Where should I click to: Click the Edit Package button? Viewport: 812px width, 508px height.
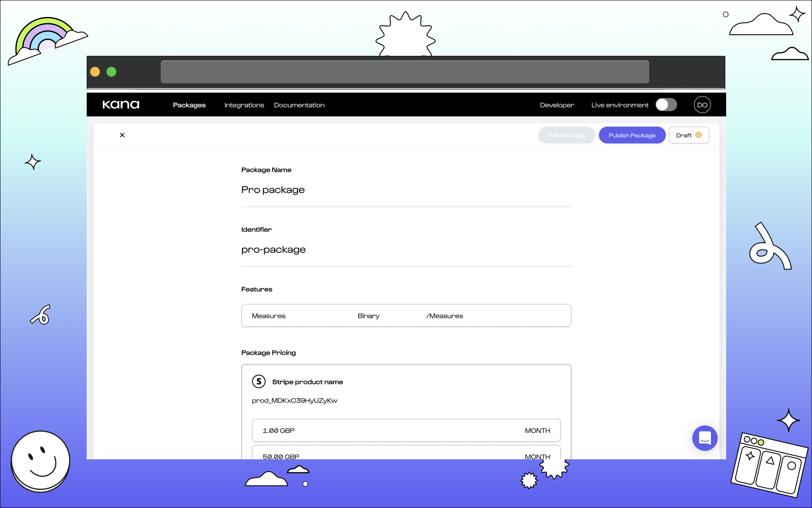point(566,135)
